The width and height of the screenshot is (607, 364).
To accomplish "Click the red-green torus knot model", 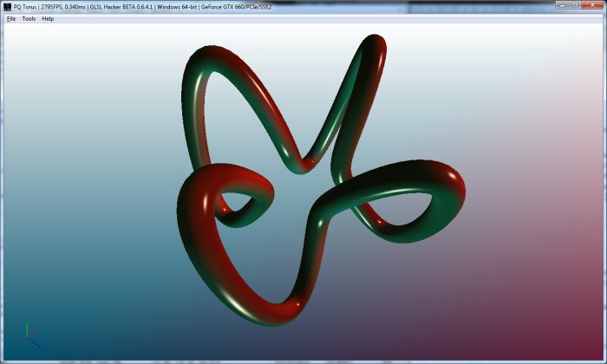I will point(322,180).
